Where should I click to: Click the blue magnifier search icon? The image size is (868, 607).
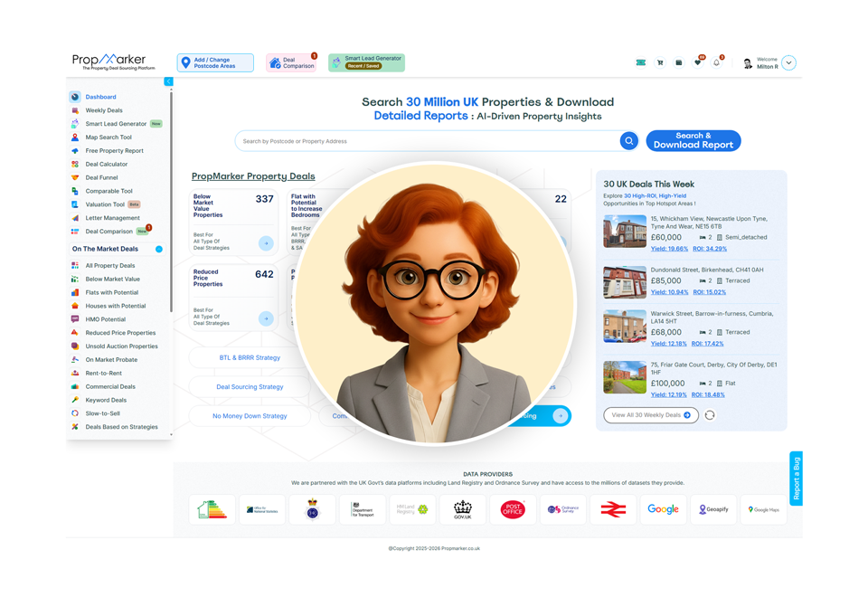(628, 141)
